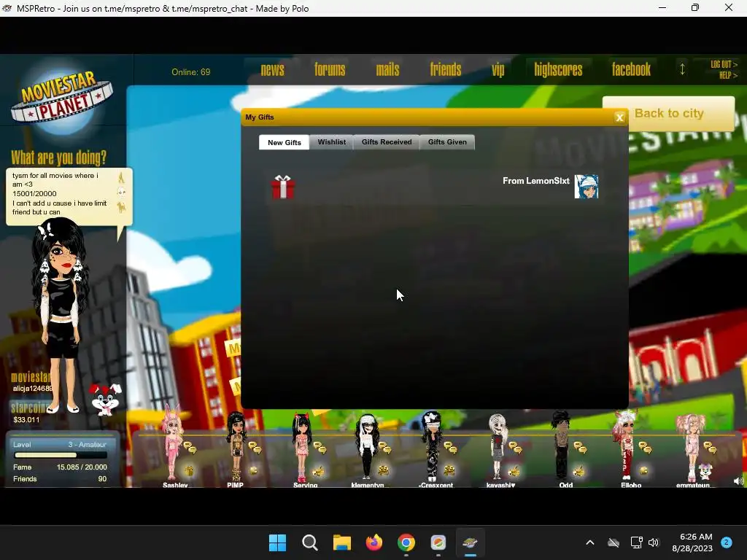The image size is (747, 560).
Task: Select friend avatar Sashley in the friend bar
Action: 172,443
